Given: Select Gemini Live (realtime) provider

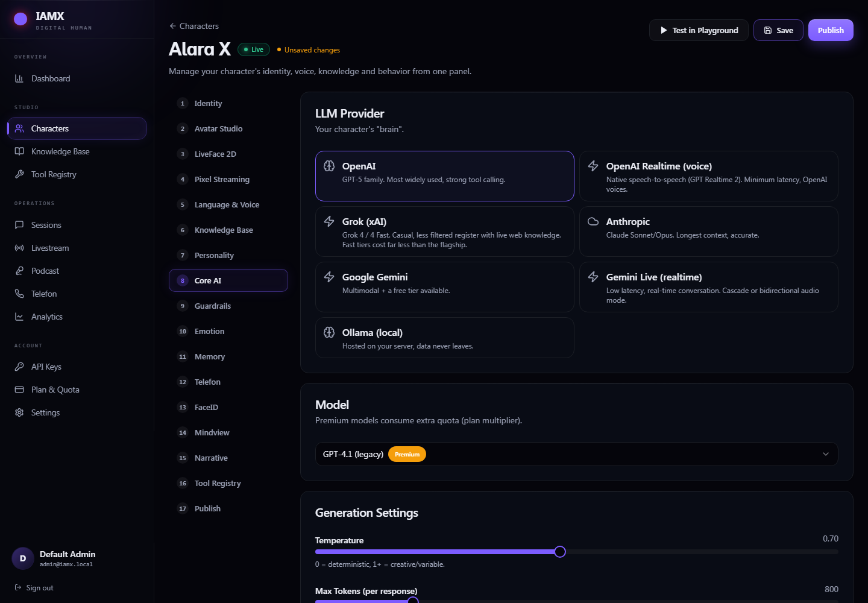Looking at the screenshot, I should [x=708, y=287].
